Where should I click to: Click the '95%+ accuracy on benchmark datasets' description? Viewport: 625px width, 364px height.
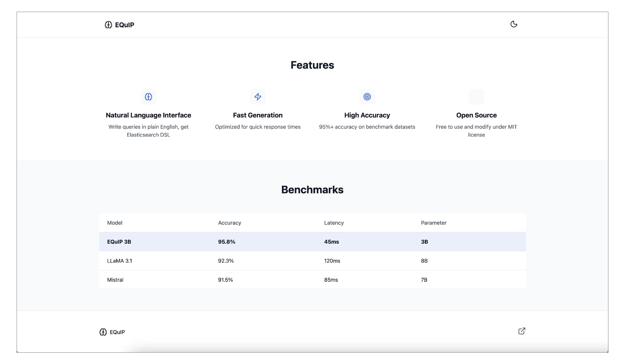(367, 127)
